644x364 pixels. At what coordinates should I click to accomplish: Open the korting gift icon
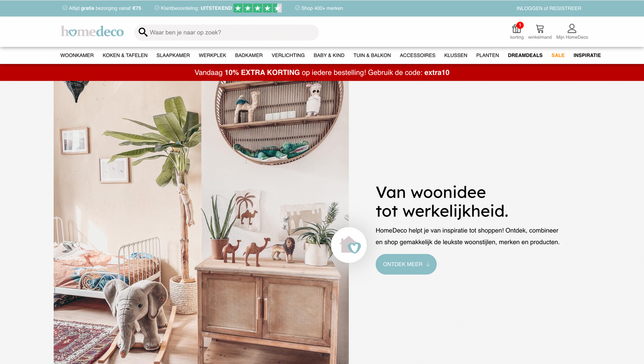[x=516, y=29]
